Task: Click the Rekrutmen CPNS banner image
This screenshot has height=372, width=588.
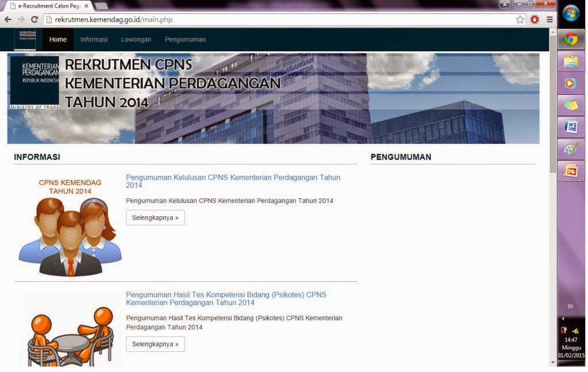Action: [x=273, y=98]
